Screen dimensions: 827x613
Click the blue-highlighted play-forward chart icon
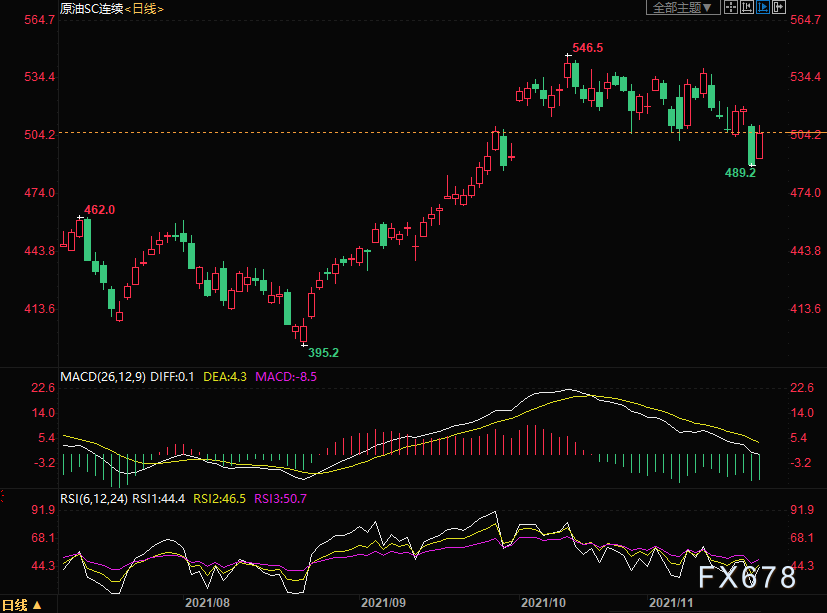(762, 8)
